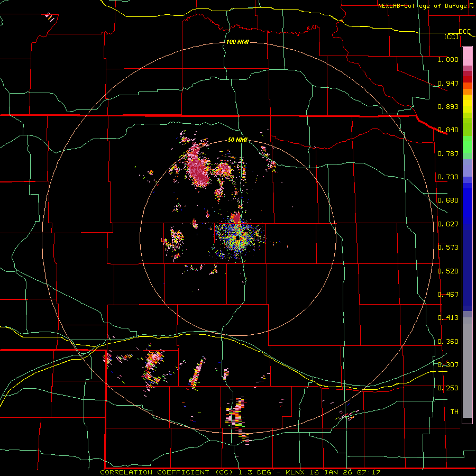This screenshot has width=476, height=476.
Task: Click the small crimson echo just north of radar
Action: tap(235, 218)
